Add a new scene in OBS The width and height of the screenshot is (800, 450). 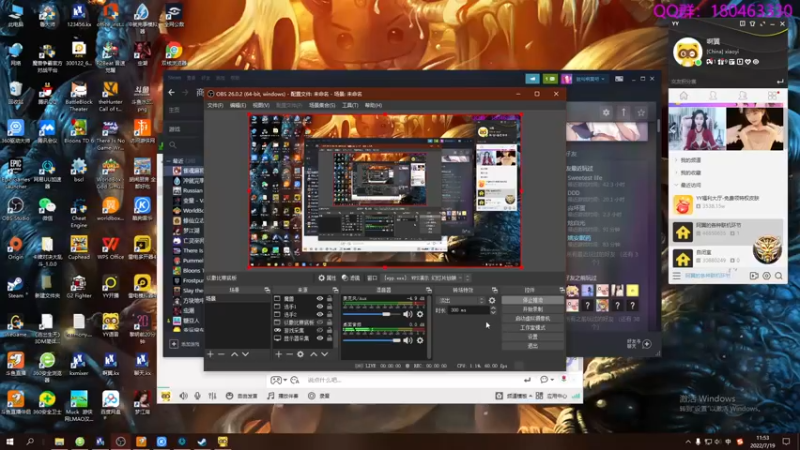(210, 354)
